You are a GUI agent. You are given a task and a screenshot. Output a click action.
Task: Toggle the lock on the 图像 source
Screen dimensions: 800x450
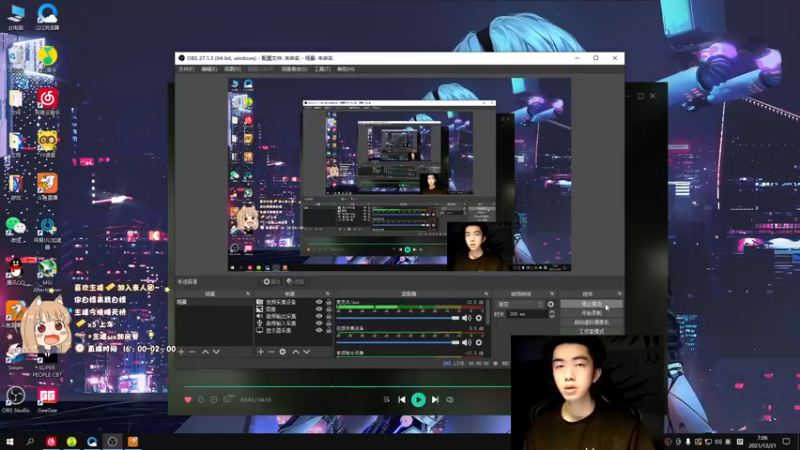(x=329, y=309)
